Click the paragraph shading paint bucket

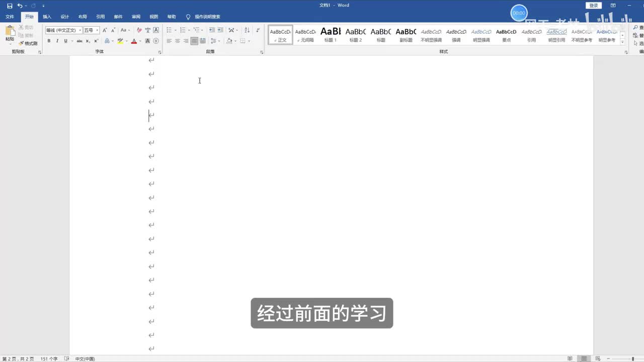click(x=229, y=41)
